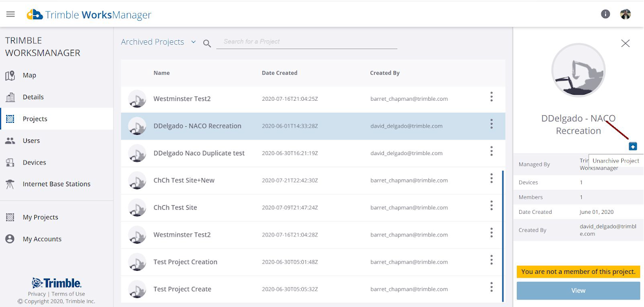Image resolution: width=644 pixels, height=307 pixels.
Task: Select the ChCh Test Site project name
Action: coord(175,207)
